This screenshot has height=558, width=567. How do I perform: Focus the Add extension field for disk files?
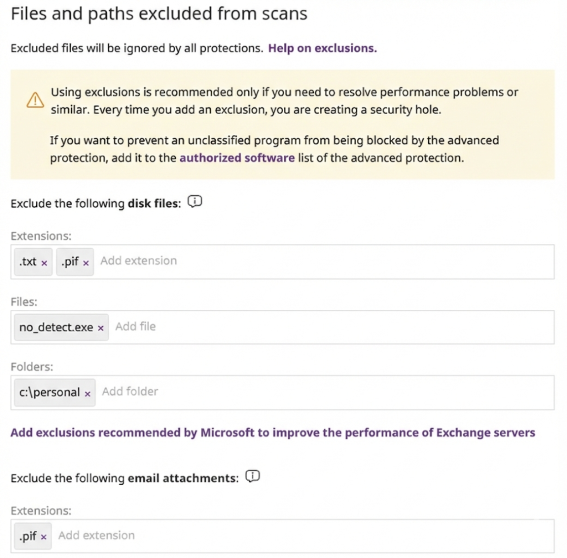pos(325,261)
